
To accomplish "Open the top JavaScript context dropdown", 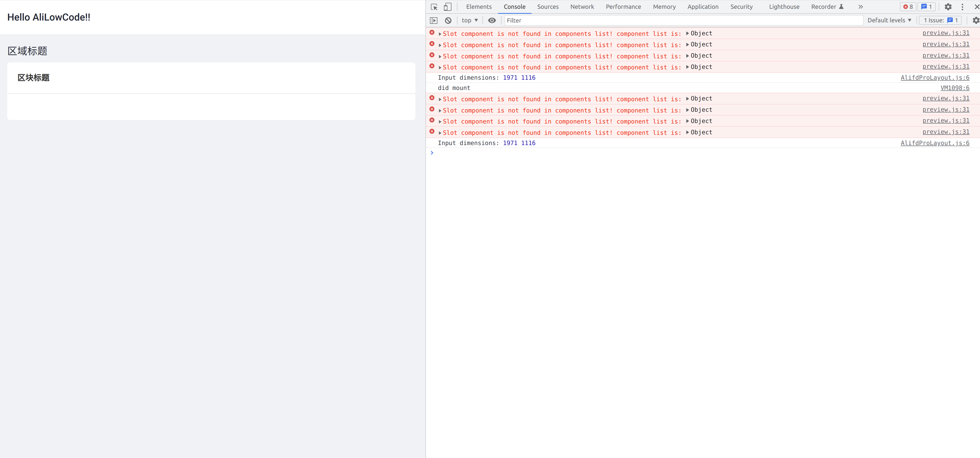I will click(x=470, y=21).
